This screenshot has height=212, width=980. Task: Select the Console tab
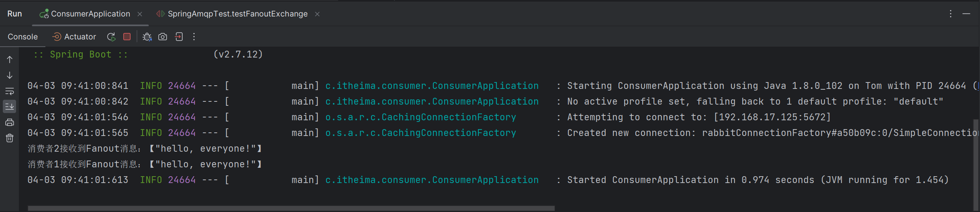[22, 37]
